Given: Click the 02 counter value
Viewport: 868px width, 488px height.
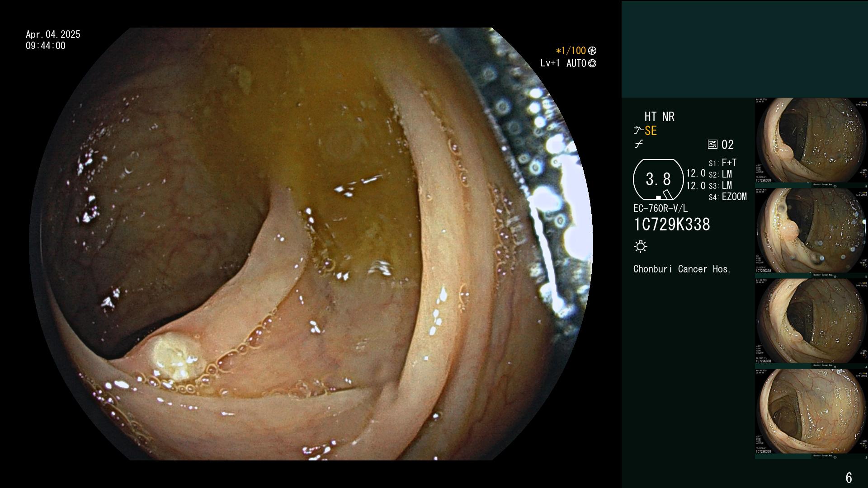Looking at the screenshot, I should [x=727, y=145].
